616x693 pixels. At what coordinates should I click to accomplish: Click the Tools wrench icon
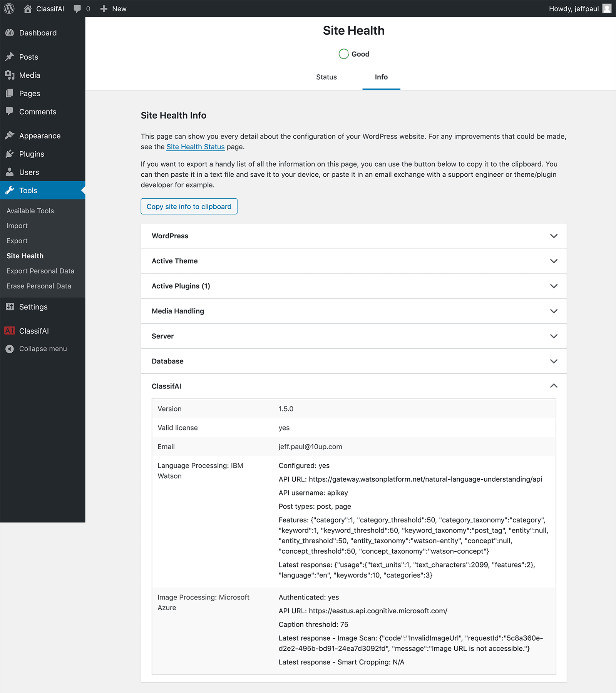(10, 190)
